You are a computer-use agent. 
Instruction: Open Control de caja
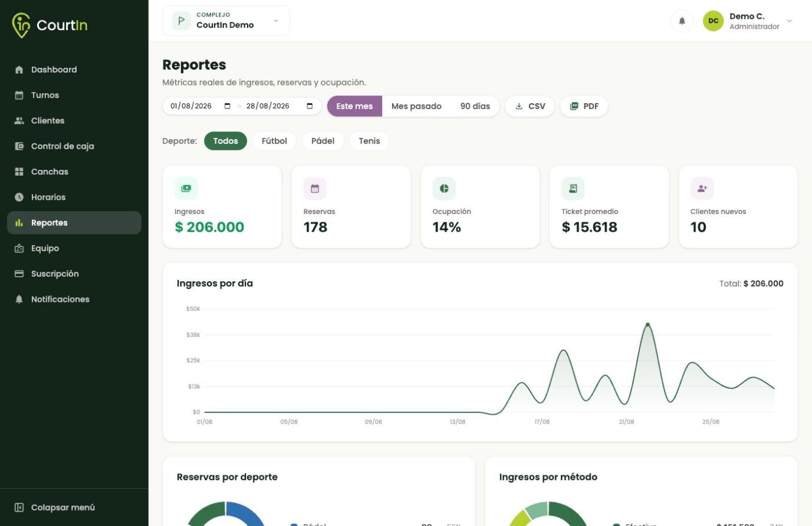pyautogui.click(x=74, y=146)
